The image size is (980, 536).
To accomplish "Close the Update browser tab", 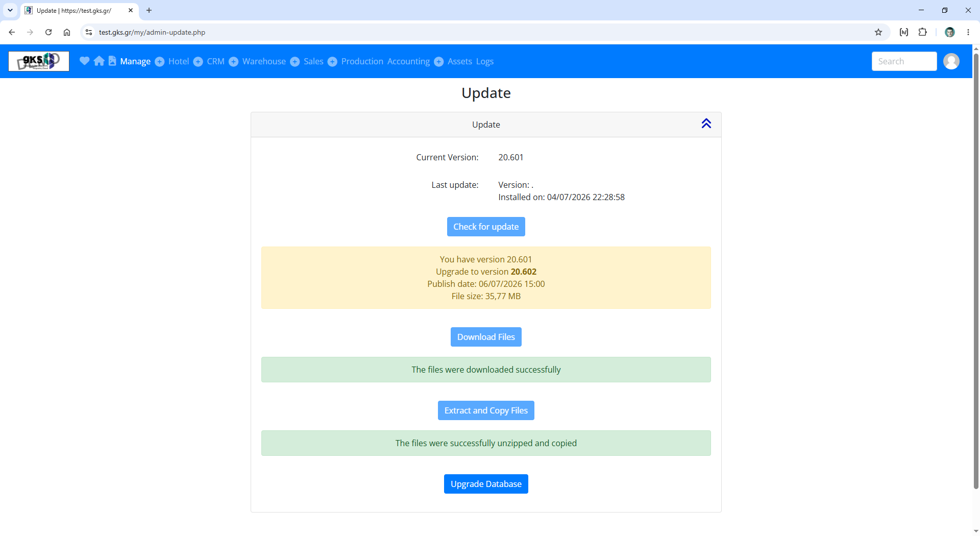I will click(131, 10).
